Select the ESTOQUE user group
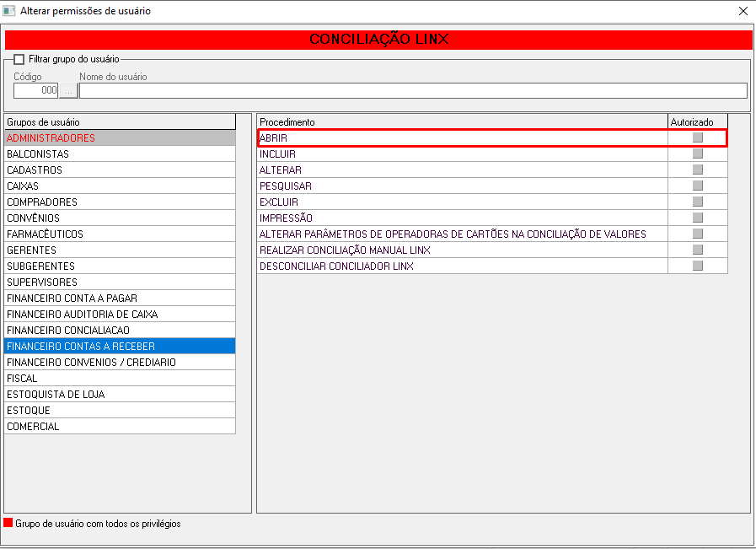Viewport: 756px width, 549px height. tap(120, 410)
